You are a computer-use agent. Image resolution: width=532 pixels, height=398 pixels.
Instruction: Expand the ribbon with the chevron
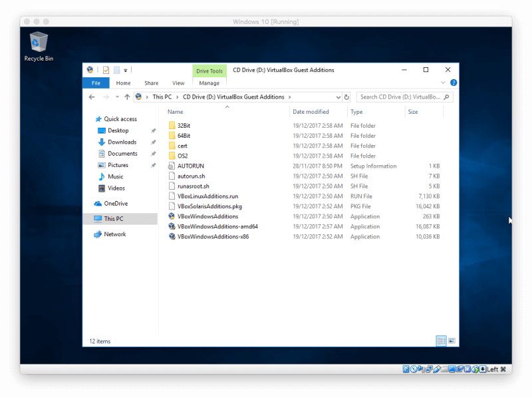443,83
